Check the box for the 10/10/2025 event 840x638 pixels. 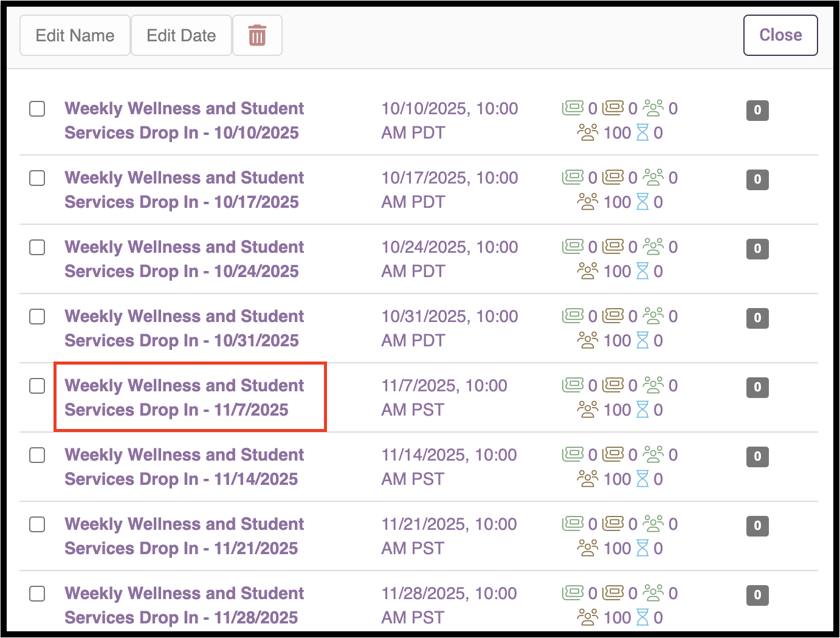pos(37,109)
